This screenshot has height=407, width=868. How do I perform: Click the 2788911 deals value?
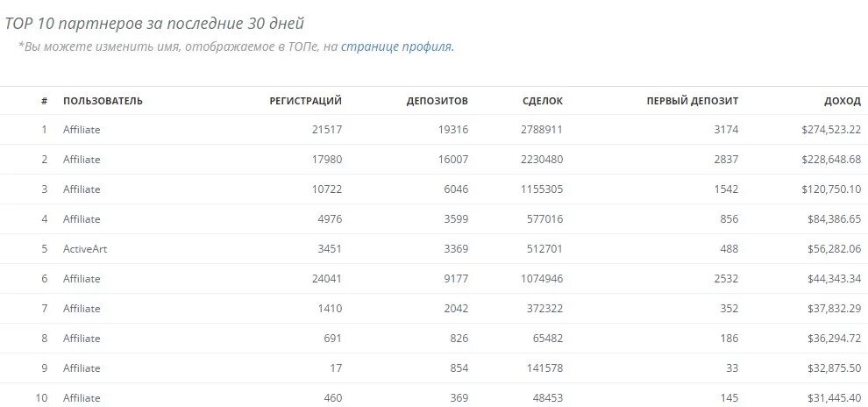point(541,129)
